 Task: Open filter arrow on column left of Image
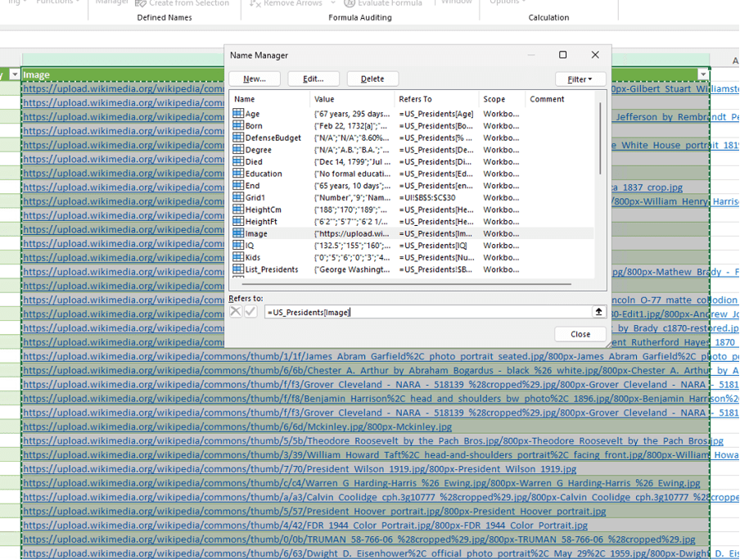point(14,75)
